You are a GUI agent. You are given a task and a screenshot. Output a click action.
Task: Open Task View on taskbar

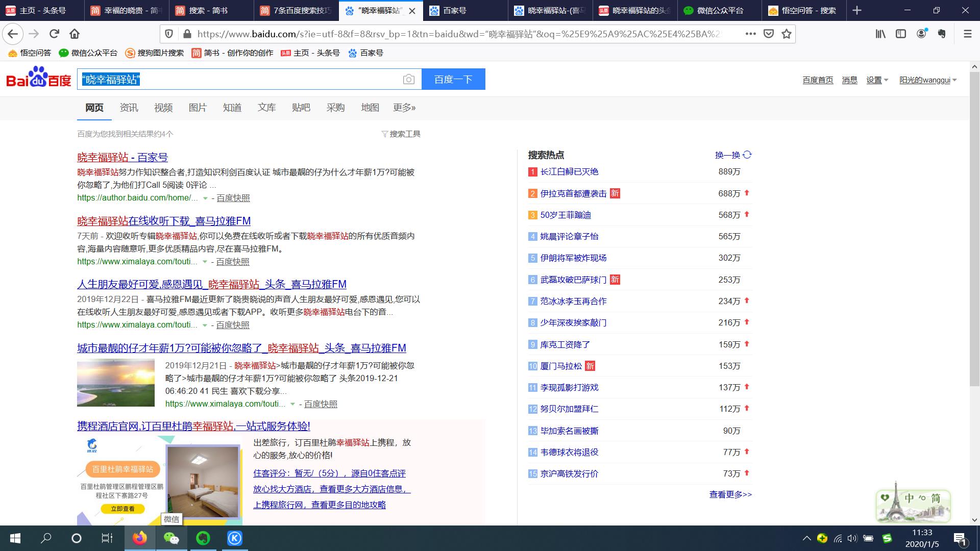pyautogui.click(x=107, y=538)
